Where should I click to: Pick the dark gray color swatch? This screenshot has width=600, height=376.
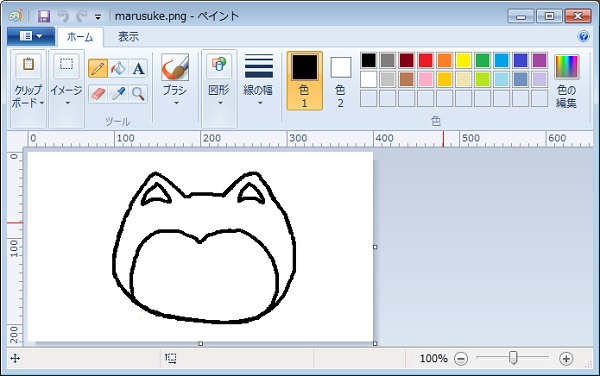(x=388, y=60)
